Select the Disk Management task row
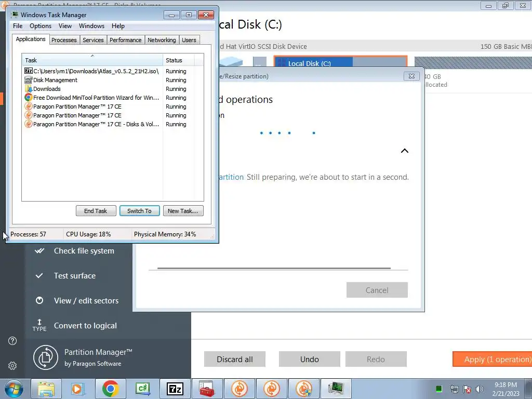Viewport: 532px width, 399px height. coord(113,79)
